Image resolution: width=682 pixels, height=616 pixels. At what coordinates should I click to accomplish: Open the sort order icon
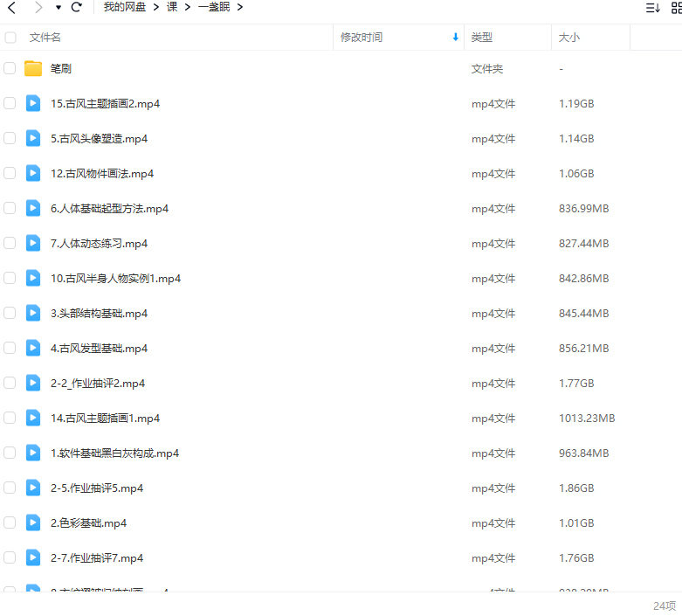(652, 8)
